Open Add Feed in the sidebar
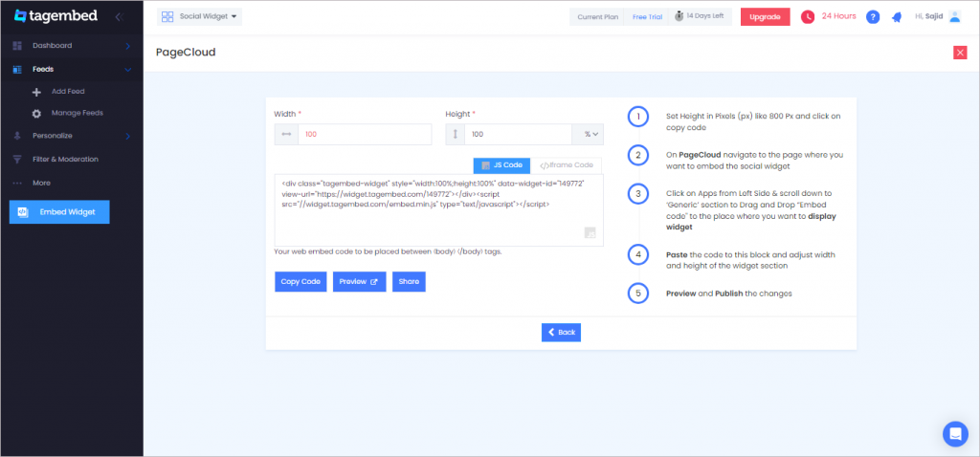980x457 pixels. pos(68,91)
